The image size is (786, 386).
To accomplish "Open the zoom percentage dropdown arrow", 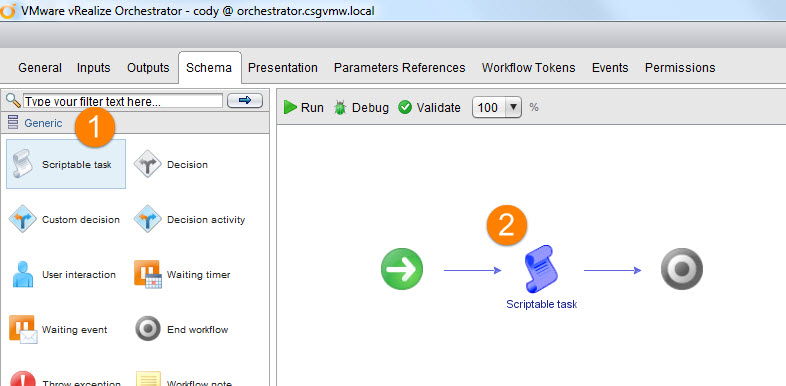I will point(513,107).
